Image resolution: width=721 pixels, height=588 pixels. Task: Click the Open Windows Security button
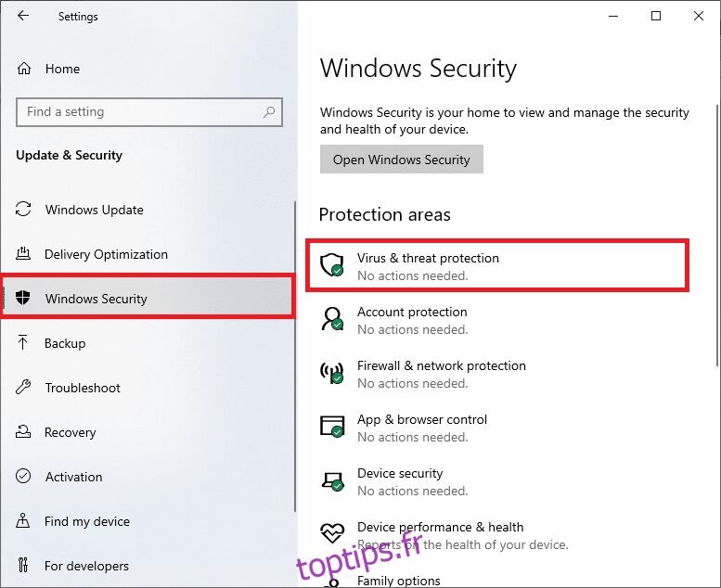[402, 160]
